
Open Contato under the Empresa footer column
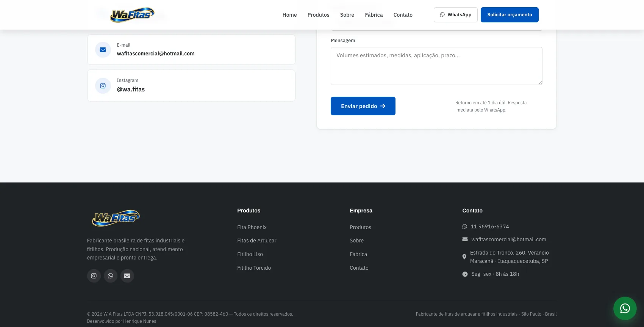359,268
